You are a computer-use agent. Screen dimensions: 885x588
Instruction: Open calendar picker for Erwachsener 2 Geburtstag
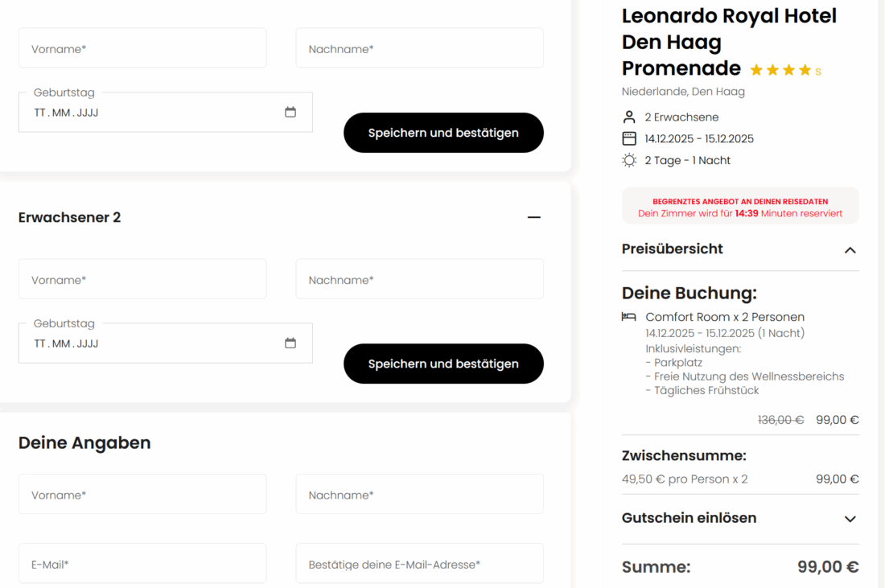coord(290,343)
